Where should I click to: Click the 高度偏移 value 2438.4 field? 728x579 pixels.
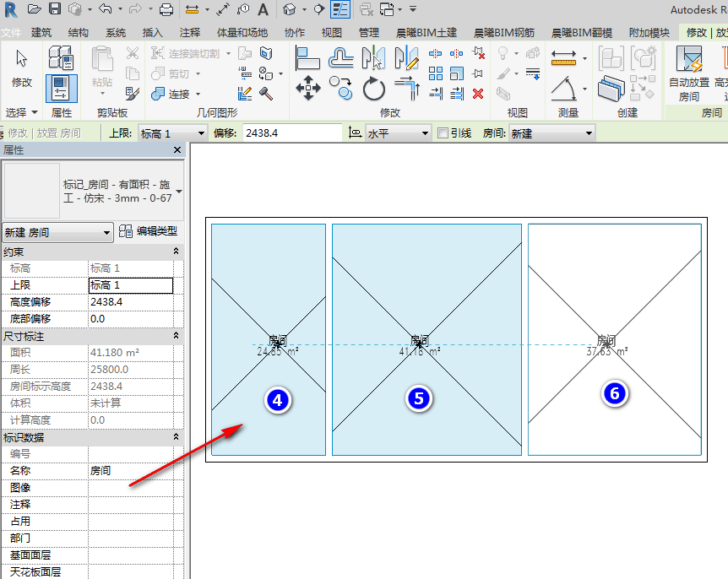point(130,302)
